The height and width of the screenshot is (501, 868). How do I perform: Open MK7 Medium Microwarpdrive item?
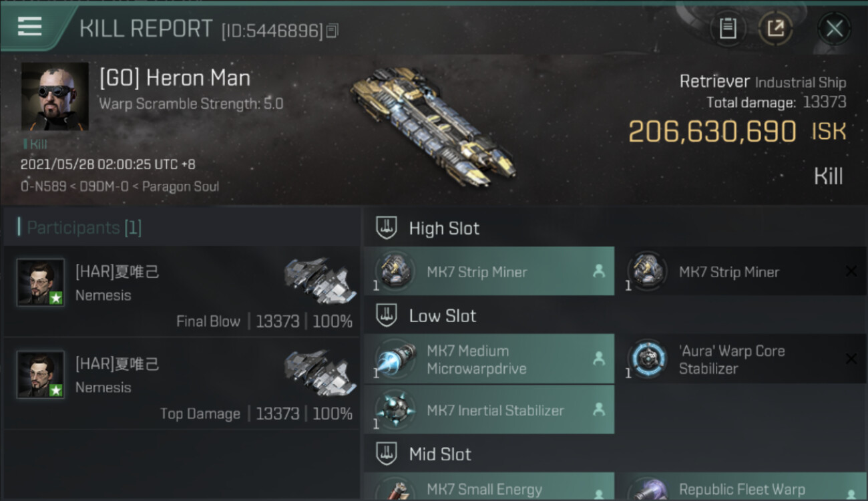point(489,359)
